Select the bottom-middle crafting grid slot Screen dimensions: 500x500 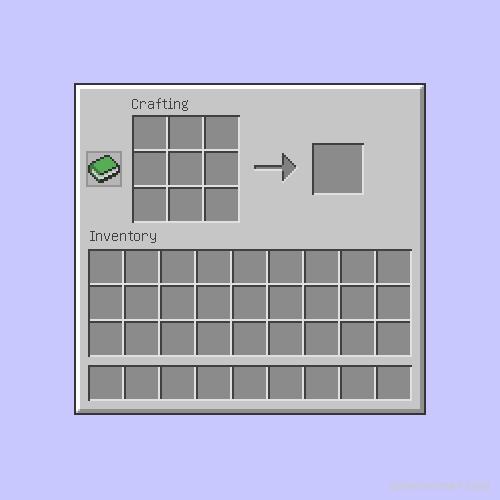[x=186, y=204]
